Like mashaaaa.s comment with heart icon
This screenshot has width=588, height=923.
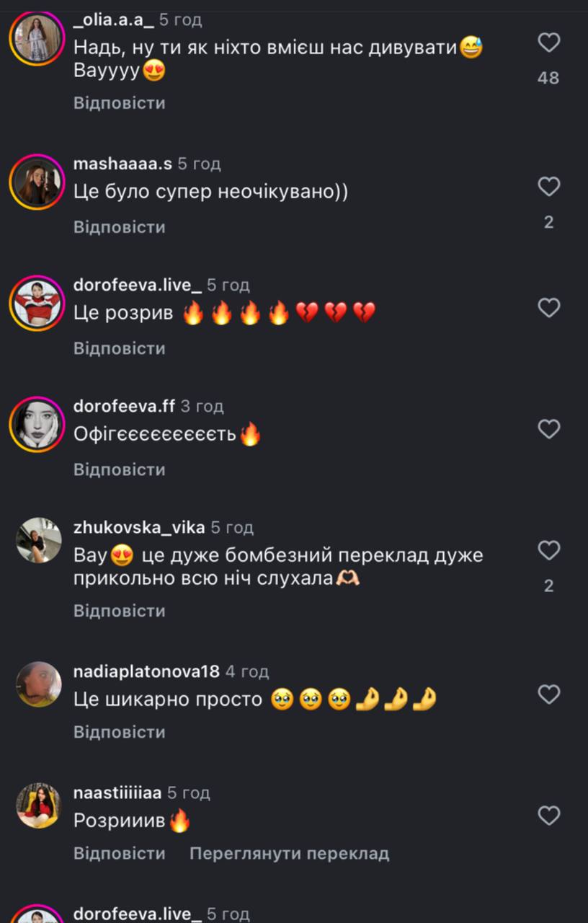click(549, 187)
